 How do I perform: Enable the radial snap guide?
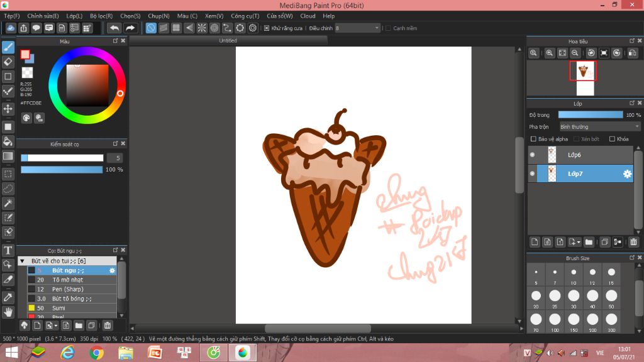202,28
